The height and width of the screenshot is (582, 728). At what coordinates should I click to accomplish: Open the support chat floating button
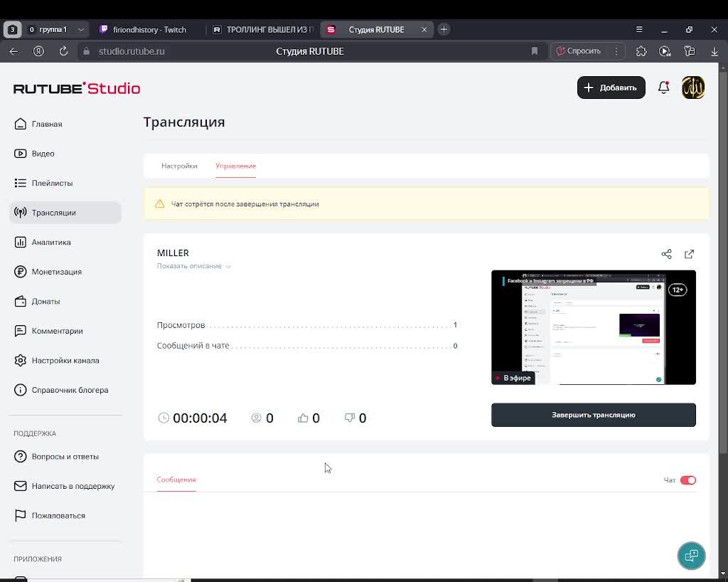[691, 556]
